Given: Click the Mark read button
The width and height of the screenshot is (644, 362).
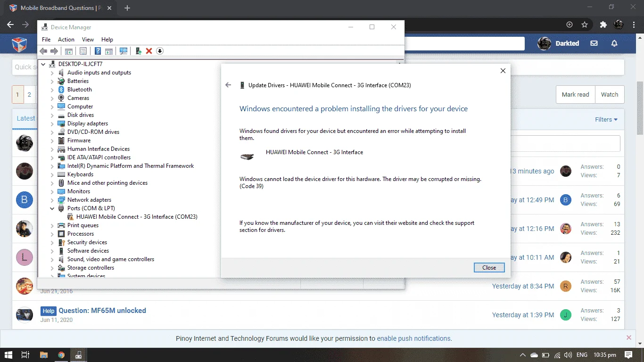Looking at the screenshot, I should pyautogui.click(x=575, y=94).
